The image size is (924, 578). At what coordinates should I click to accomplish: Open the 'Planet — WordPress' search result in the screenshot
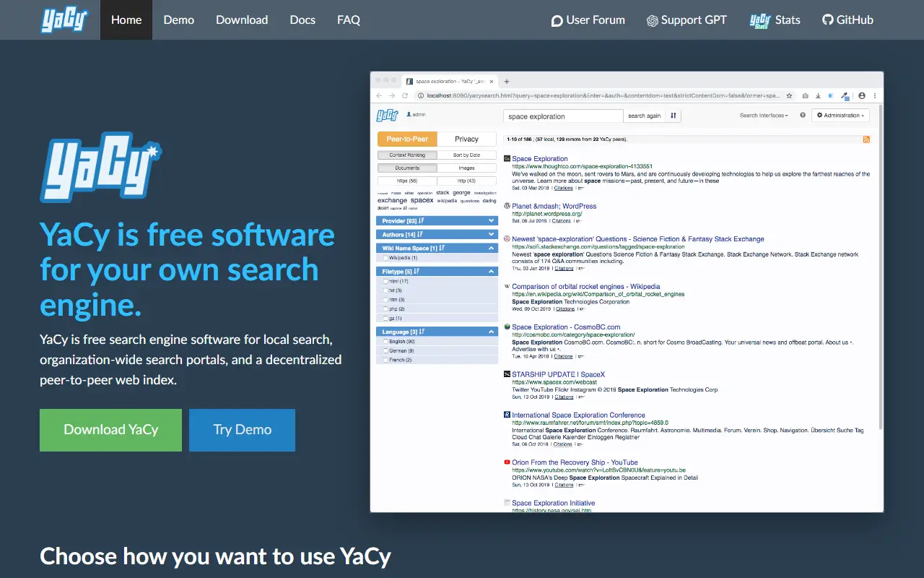[554, 207]
